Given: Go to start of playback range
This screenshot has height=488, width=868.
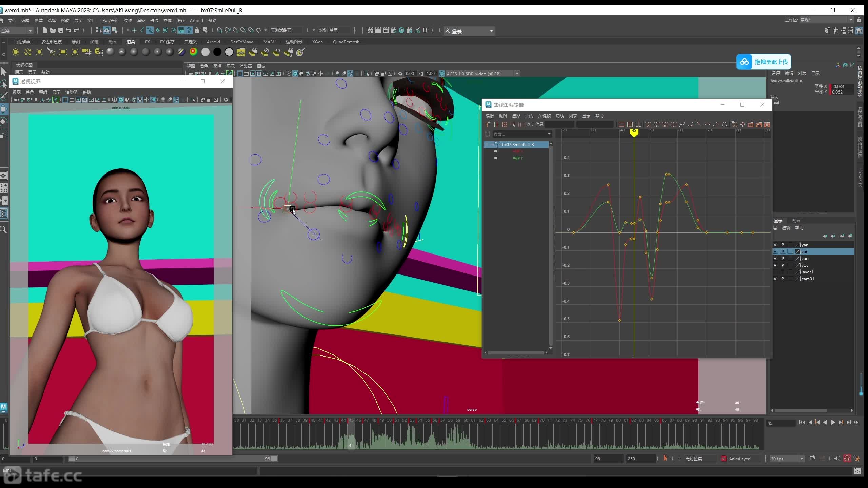Looking at the screenshot, I should click(802, 422).
